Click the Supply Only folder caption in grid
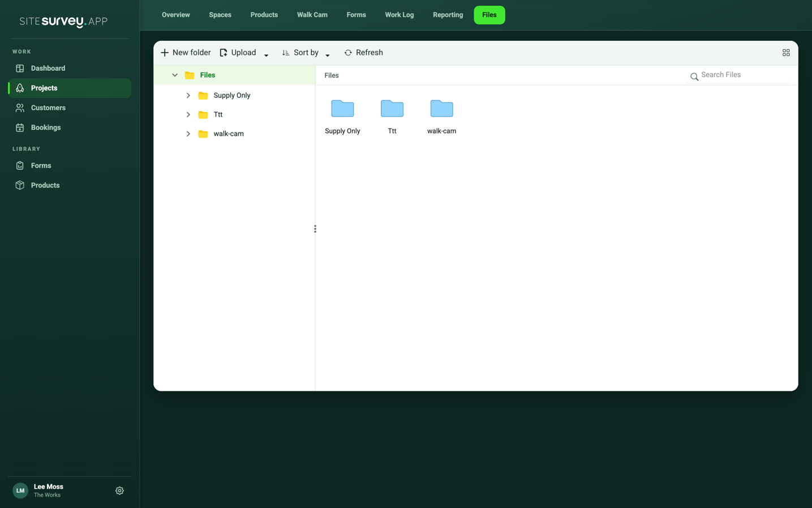This screenshot has width=812, height=508. coord(342,131)
